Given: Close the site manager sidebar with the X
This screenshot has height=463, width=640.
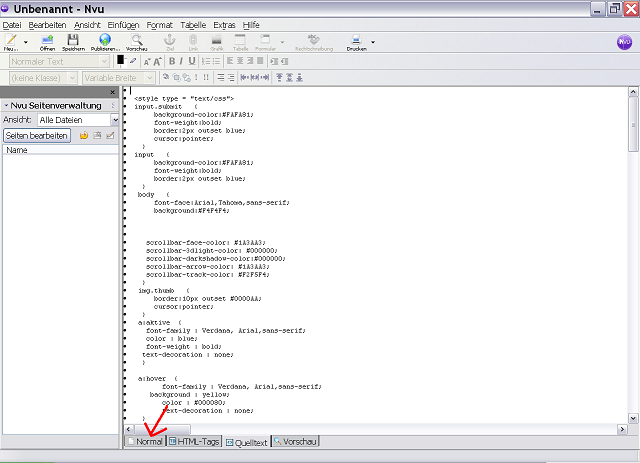Looking at the screenshot, I should 112,92.
